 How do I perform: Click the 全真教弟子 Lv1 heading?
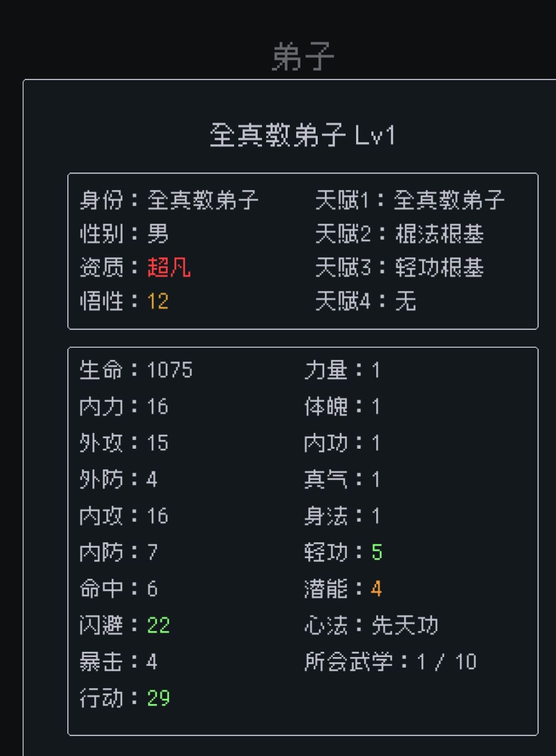(x=302, y=135)
